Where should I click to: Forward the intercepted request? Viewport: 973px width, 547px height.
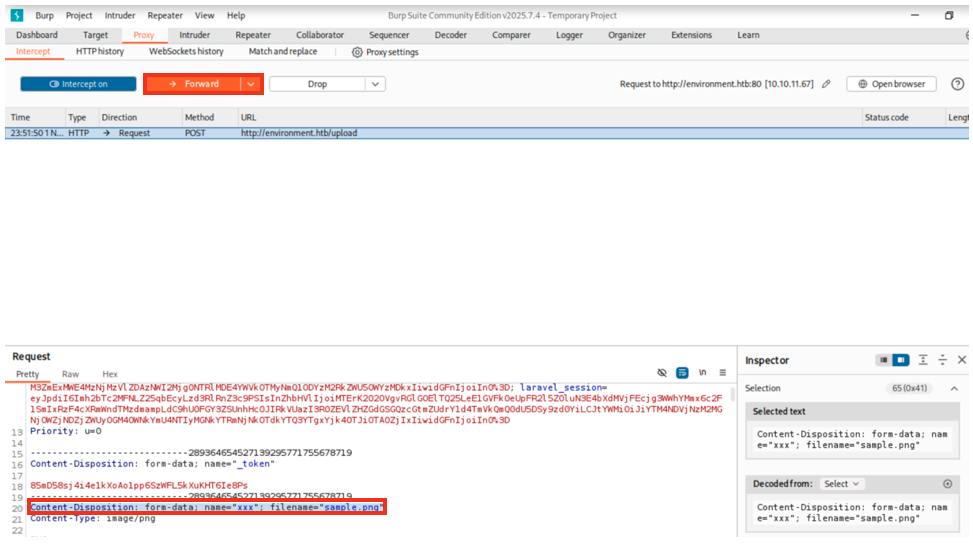pos(193,84)
